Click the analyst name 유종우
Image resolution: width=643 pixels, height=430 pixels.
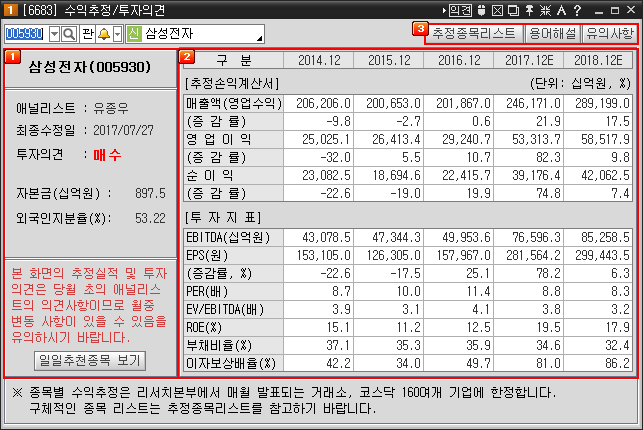pyautogui.click(x=111, y=108)
